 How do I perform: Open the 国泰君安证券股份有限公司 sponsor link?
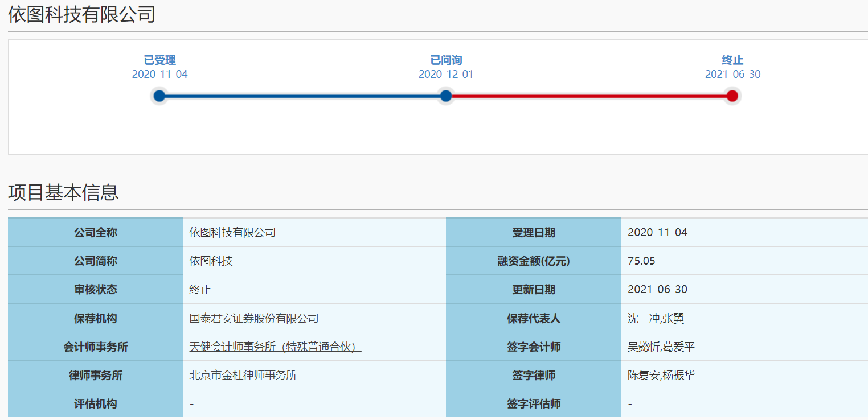[x=254, y=318]
